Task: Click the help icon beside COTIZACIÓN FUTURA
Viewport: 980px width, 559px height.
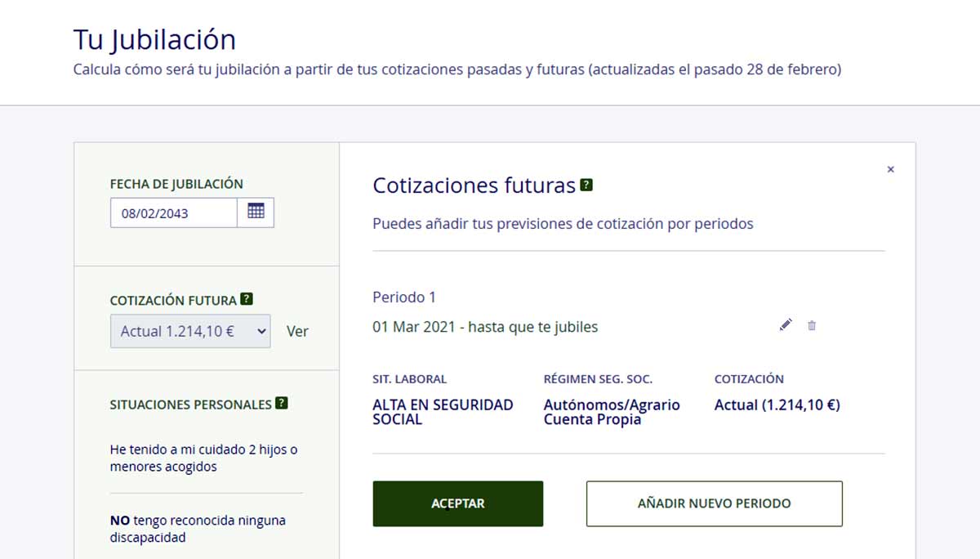Action: pos(245,299)
